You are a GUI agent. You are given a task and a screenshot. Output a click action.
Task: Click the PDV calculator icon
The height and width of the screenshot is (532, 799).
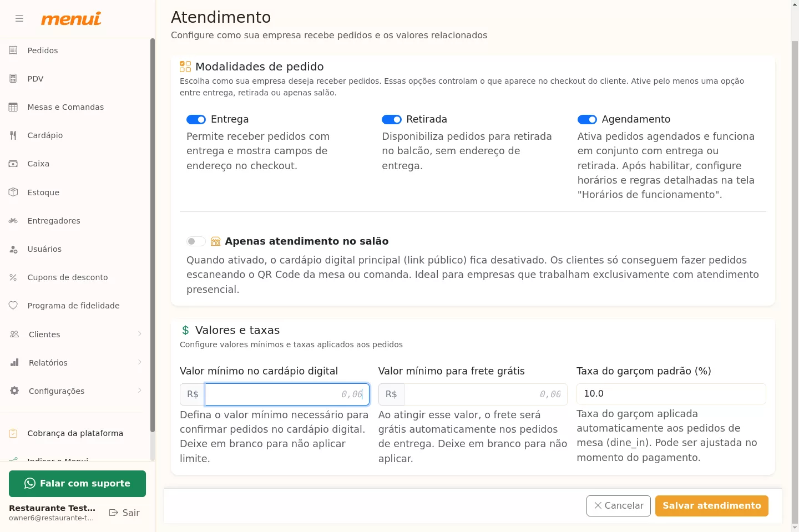click(13, 79)
